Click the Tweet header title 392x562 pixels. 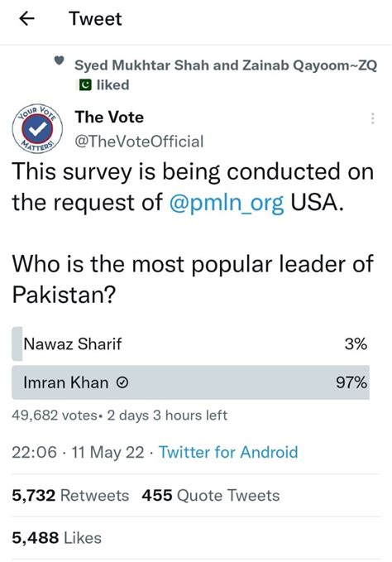[x=95, y=19]
